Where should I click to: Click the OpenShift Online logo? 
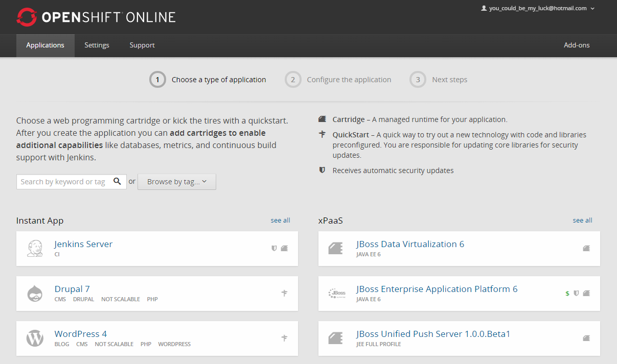pyautogui.click(x=96, y=17)
